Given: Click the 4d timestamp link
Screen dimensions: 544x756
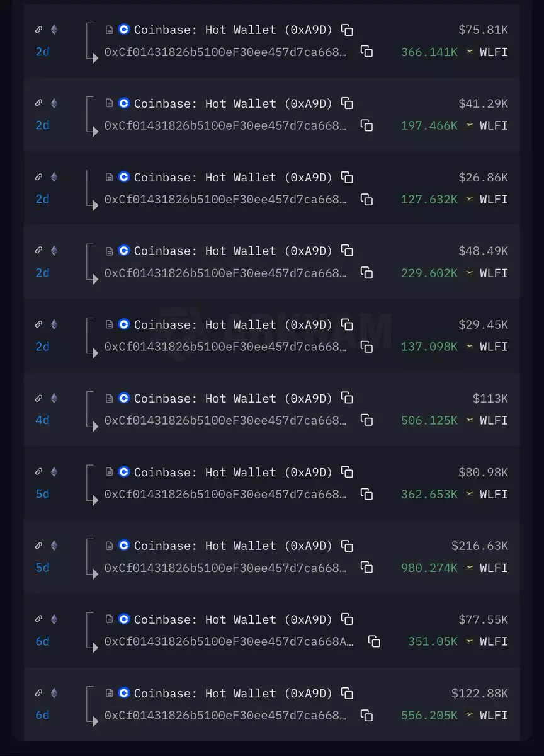Looking at the screenshot, I should (42, 420).
